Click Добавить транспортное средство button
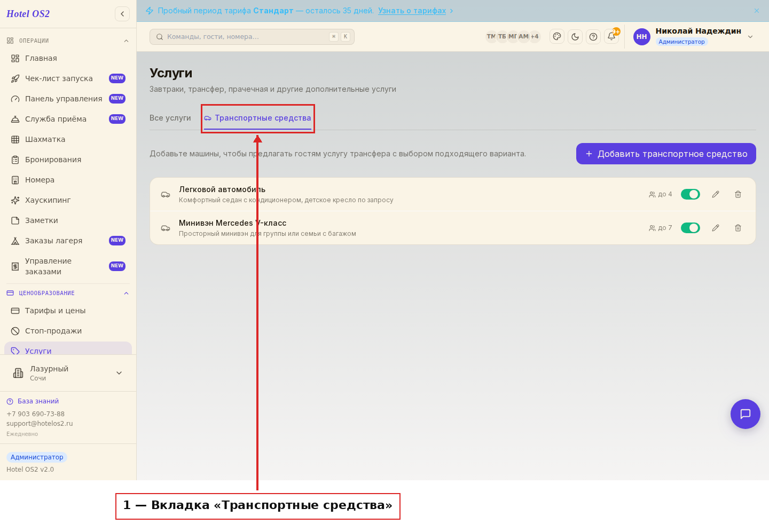This screenshot has width=769, height=532. [x=666, y=154]
